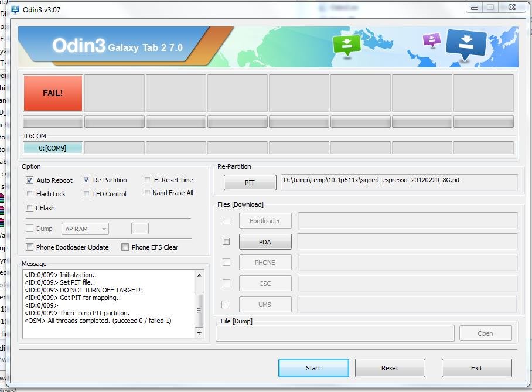The width and height of the screenshot is (532, 392).
Task: Click the Reset button
Action: tap(390, 368)
